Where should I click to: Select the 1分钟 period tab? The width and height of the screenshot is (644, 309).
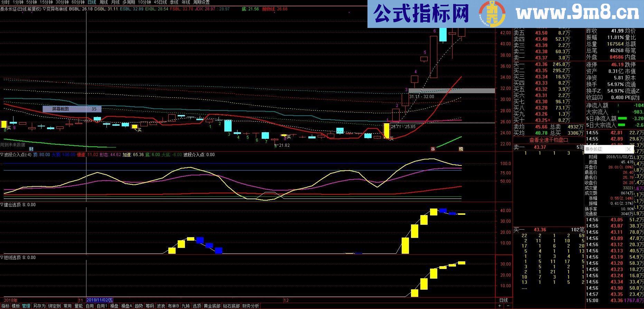coord(18,2)
